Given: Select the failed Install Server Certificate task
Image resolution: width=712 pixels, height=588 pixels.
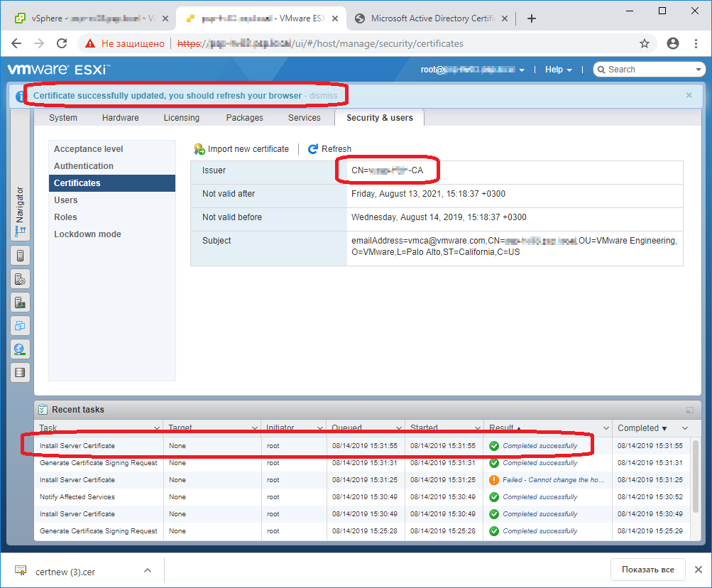Looking at the screenshot, I should (363, 480).
